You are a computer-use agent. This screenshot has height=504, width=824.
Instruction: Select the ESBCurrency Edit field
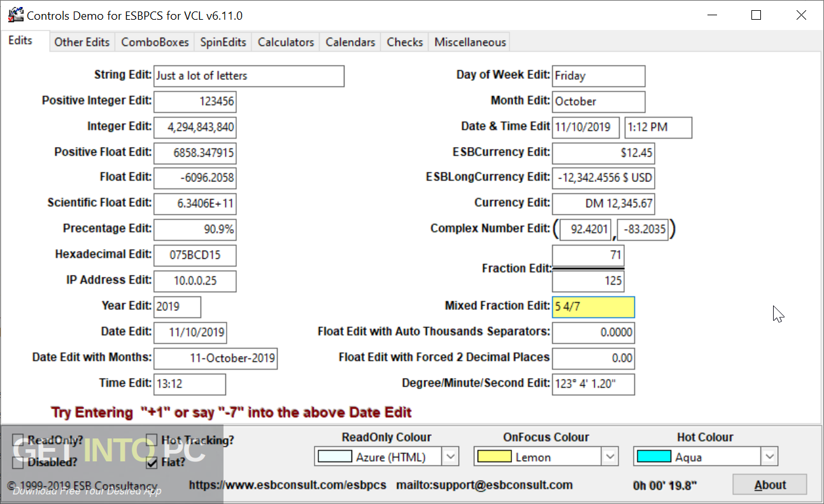point(603,153)
